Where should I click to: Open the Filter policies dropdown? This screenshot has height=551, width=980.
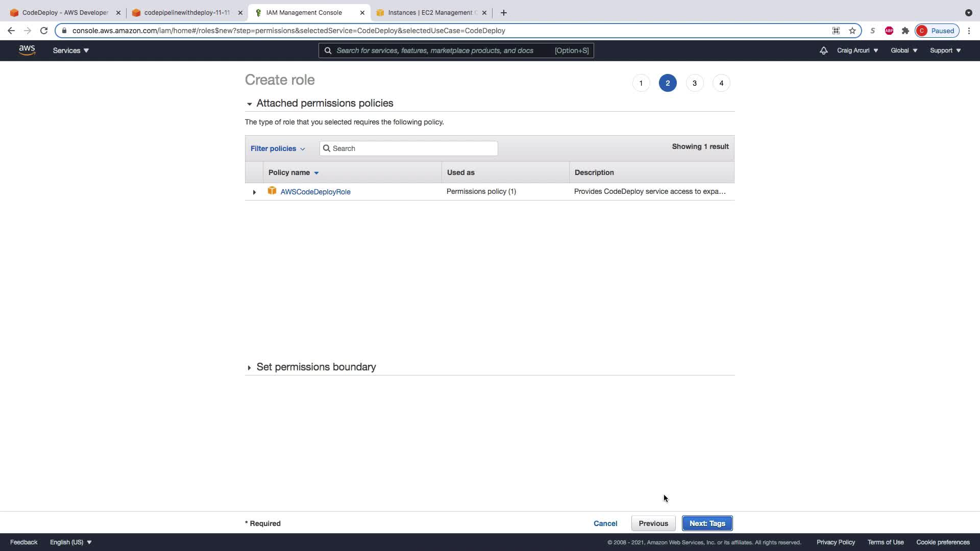coord(278,148)
